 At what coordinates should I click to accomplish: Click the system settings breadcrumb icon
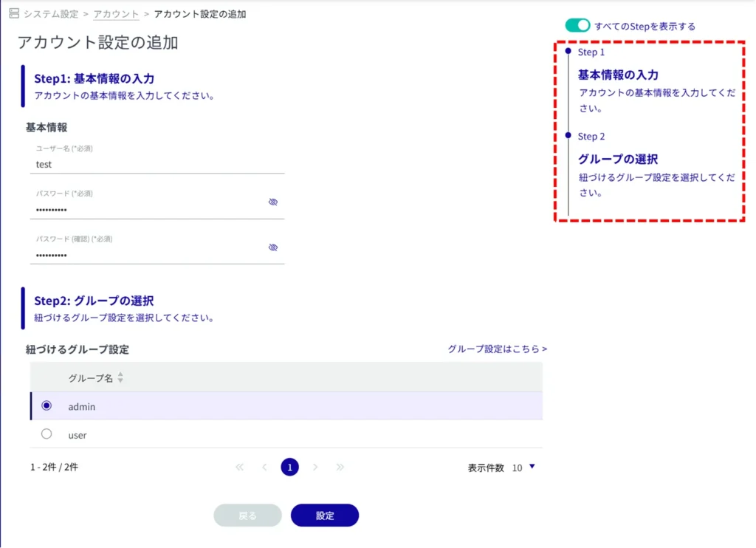[x=13, y=14]
